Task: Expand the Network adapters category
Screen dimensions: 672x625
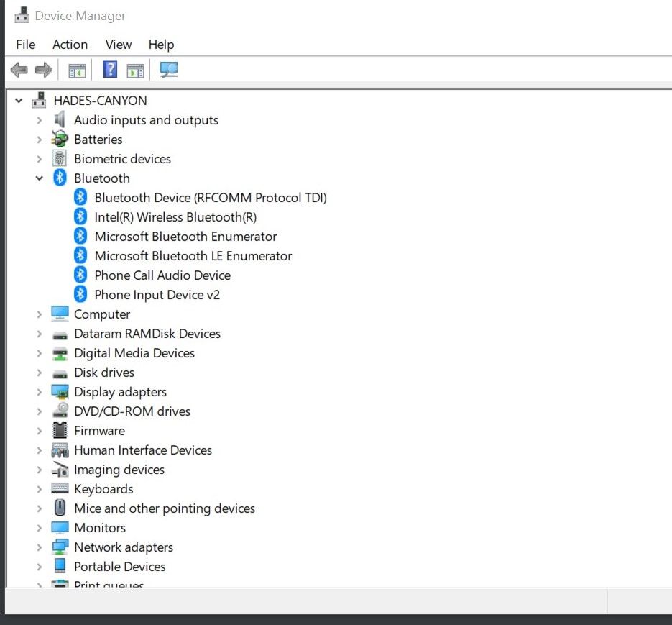Action: 40,547
